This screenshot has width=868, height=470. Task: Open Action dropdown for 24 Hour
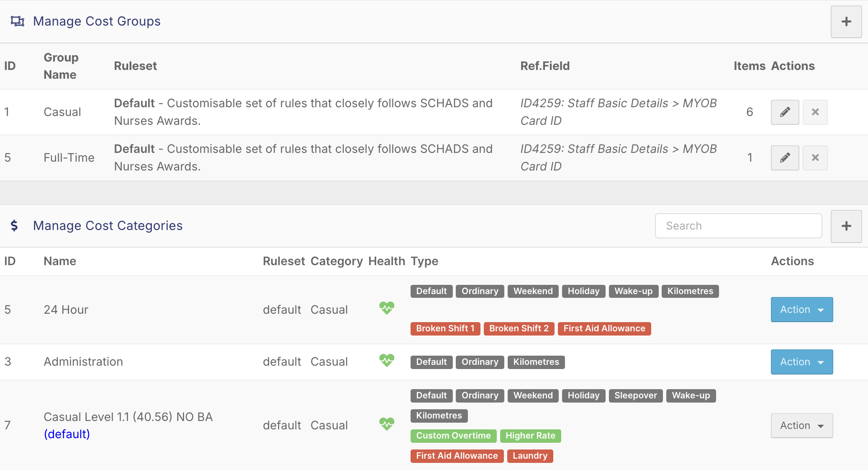point(801,310)
